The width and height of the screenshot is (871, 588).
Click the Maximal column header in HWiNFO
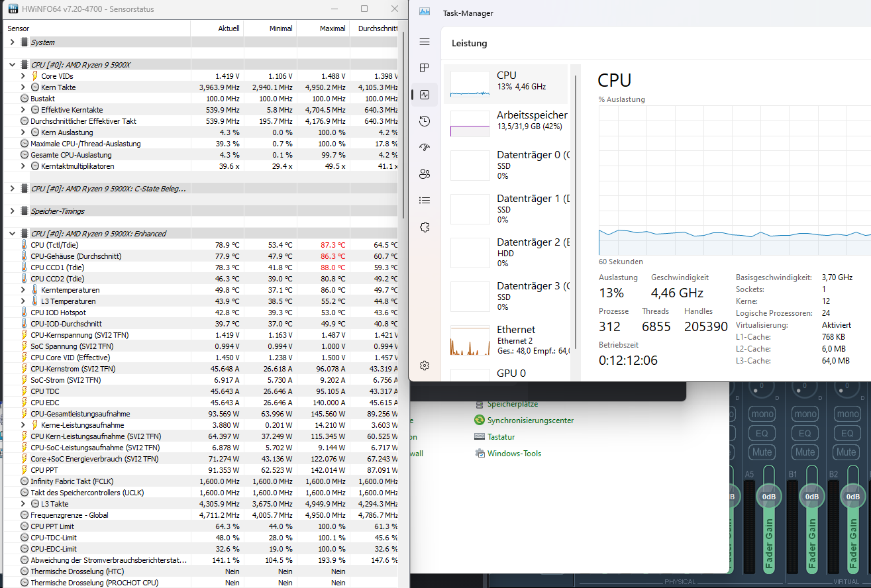(323, 28)
